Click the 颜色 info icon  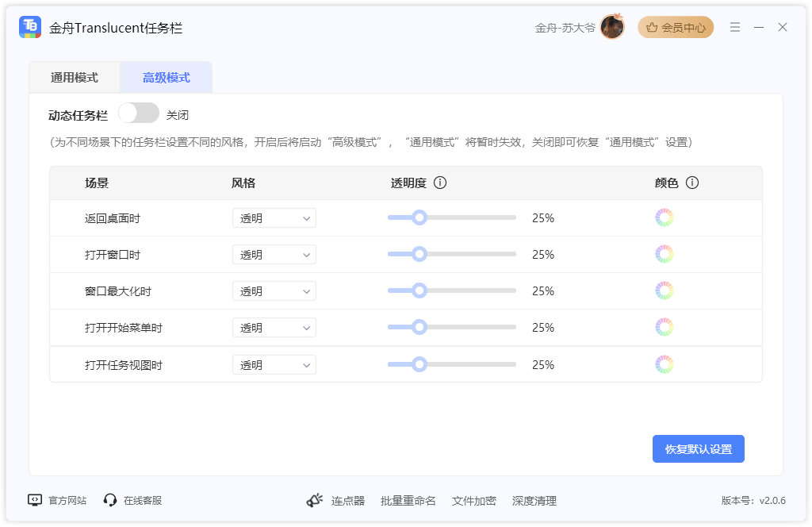pos(691,183)
